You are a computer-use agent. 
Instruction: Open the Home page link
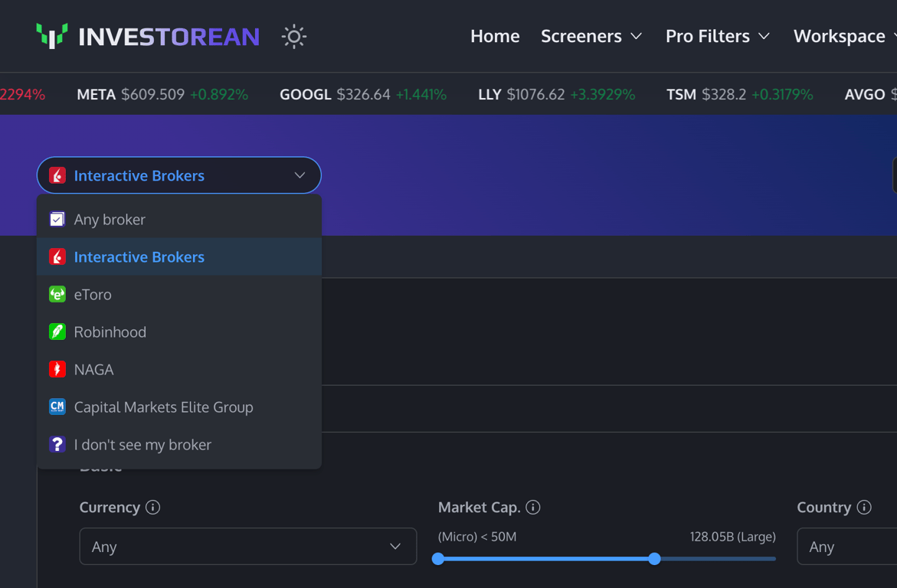[x=495, y=37]
